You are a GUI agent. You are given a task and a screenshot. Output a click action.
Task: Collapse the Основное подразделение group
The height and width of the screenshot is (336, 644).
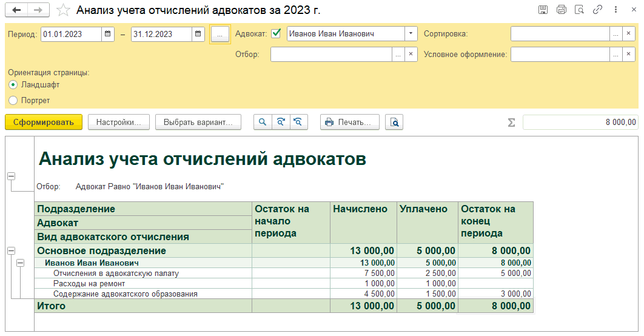click(x=10, y=250)
